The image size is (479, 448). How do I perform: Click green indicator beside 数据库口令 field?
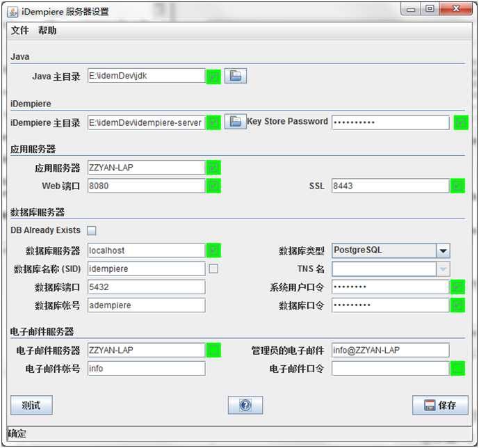pos(457,305)
